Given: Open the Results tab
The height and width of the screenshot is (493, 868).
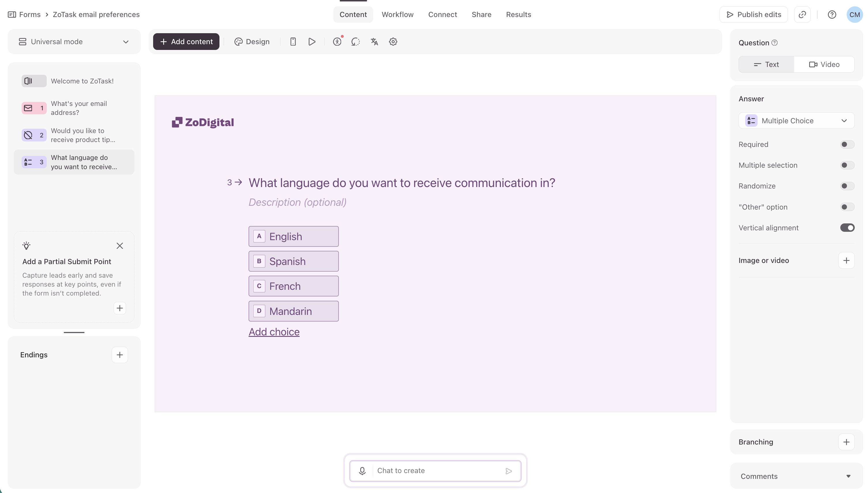Looking at the screenshot, I should pos(518,14).
